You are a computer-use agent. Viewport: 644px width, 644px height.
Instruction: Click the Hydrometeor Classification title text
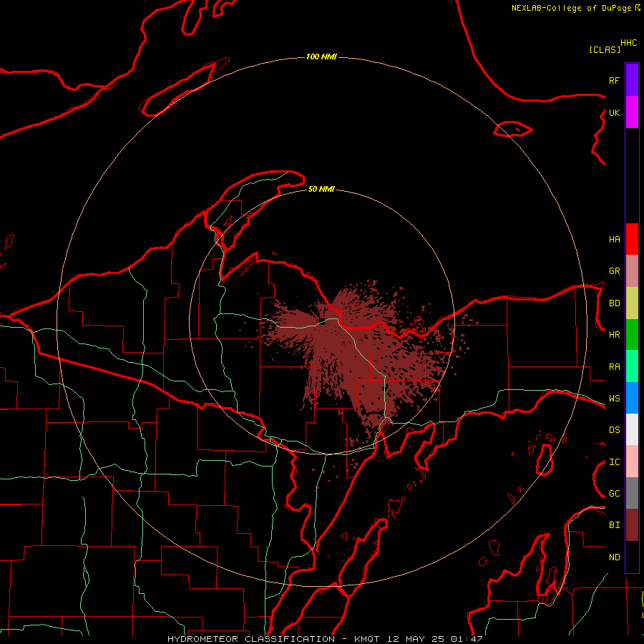tap(251, 639)
